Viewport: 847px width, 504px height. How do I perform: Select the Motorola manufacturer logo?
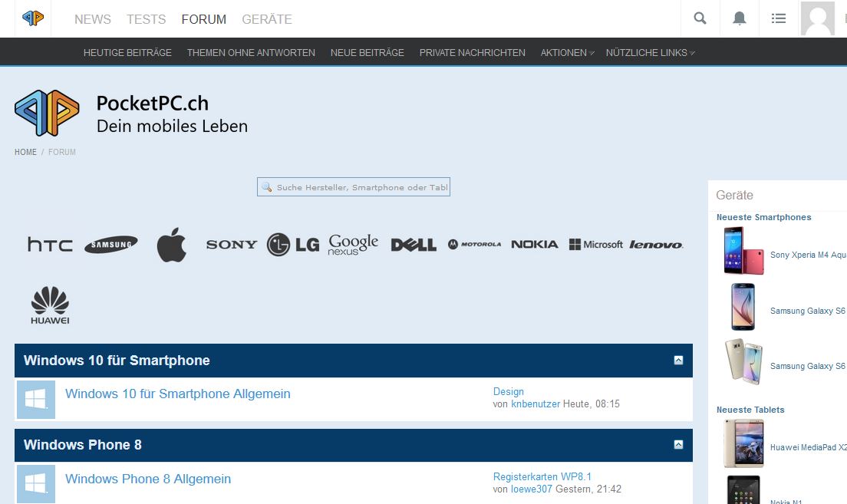474,245
